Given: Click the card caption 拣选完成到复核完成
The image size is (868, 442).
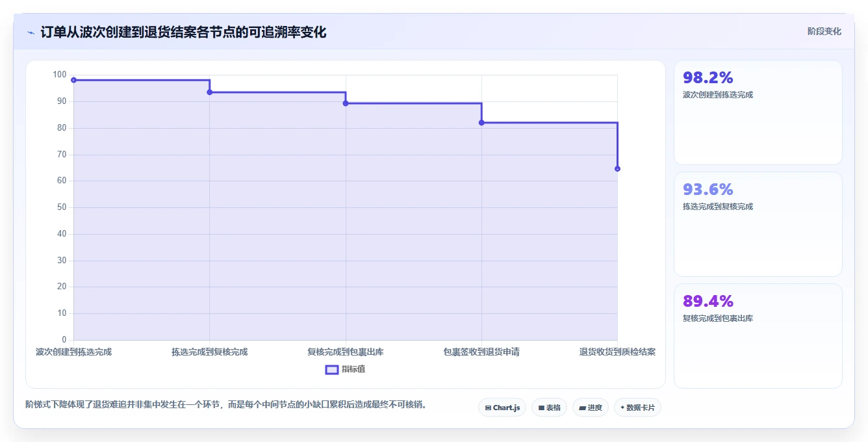Looking at the screenshot, I should (718, 207).
